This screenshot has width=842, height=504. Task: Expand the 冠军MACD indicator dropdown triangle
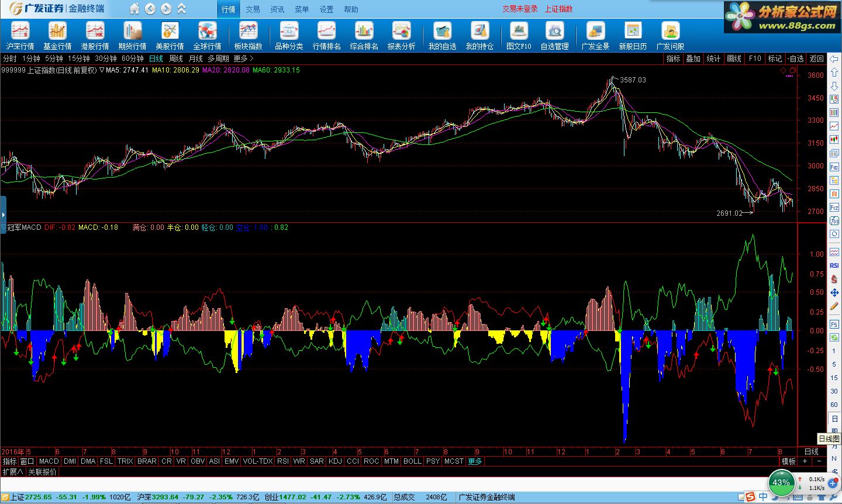4,227
